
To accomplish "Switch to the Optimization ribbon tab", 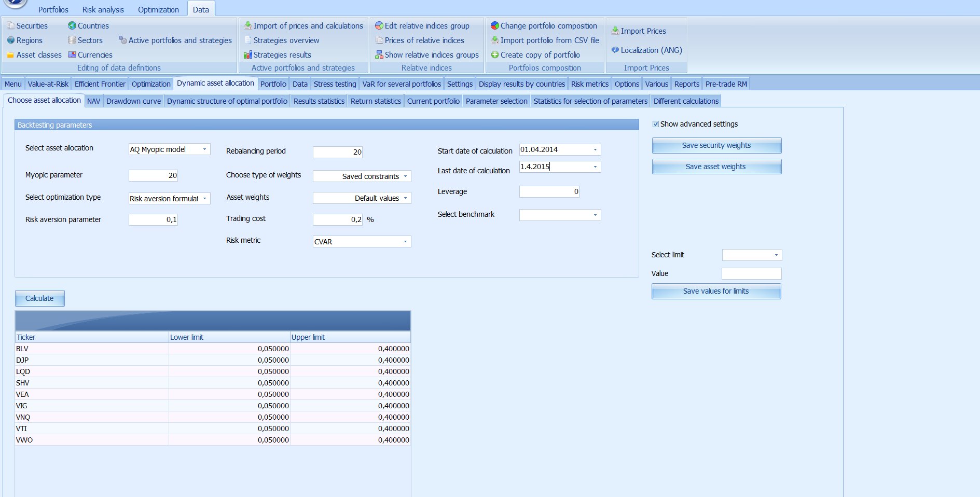I will click(x=158, y=10).
